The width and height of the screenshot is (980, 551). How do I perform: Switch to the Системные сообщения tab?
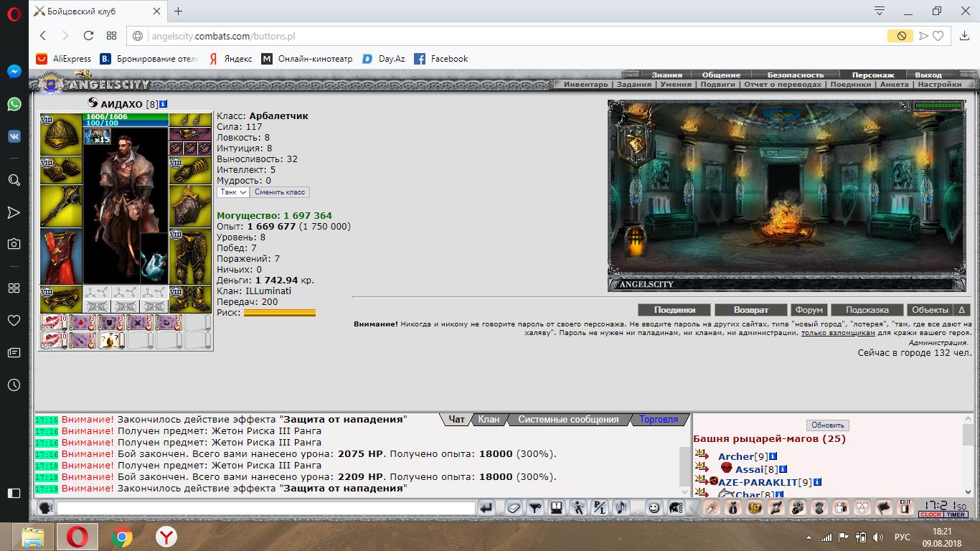tap(568, 420)
